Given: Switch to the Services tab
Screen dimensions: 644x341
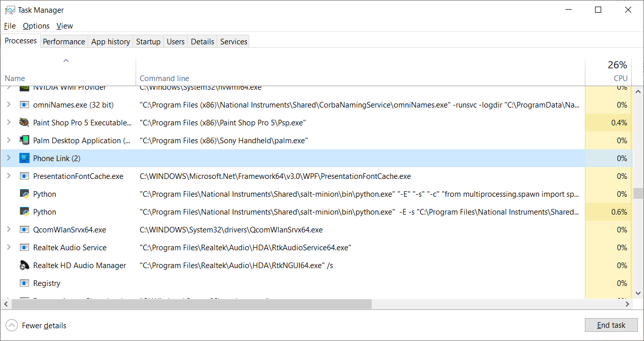Looking at the screenshot, I should [234, 42].
